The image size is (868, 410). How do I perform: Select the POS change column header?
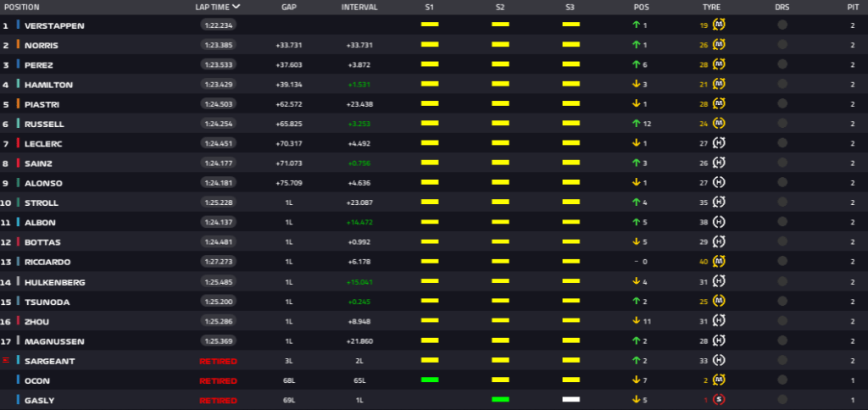(x=641, y=7)
